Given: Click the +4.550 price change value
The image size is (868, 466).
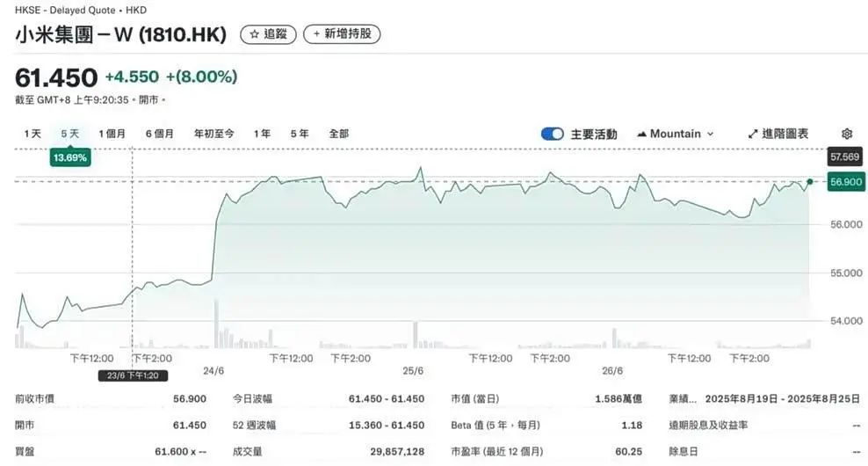Looking at the screenshot, I should coord(132,77).
